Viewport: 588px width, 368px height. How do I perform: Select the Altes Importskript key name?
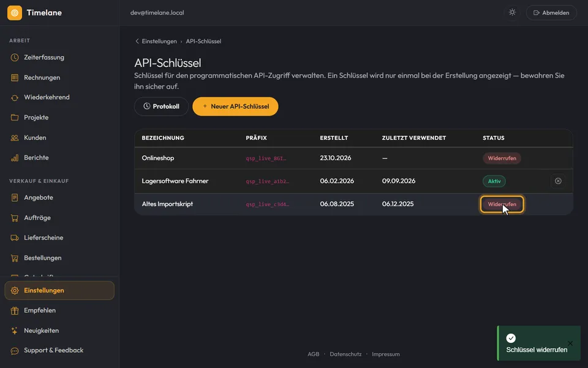167,204
